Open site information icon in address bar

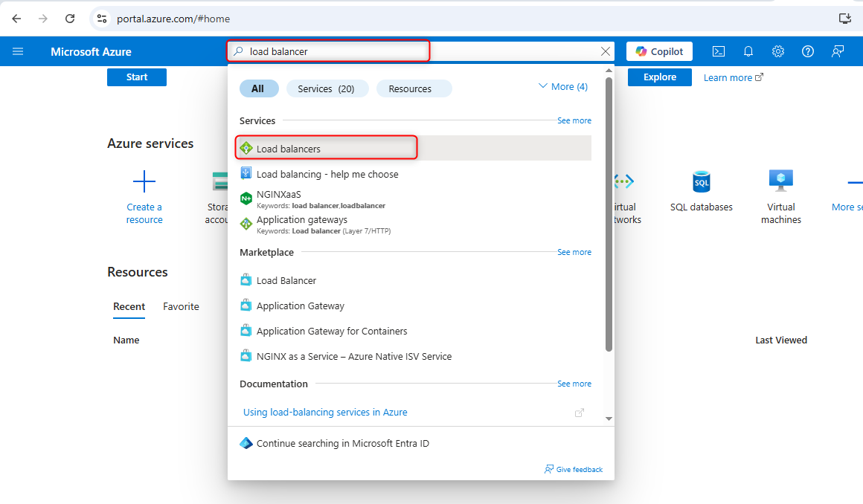pyautogui.click(x=102, y=19)
